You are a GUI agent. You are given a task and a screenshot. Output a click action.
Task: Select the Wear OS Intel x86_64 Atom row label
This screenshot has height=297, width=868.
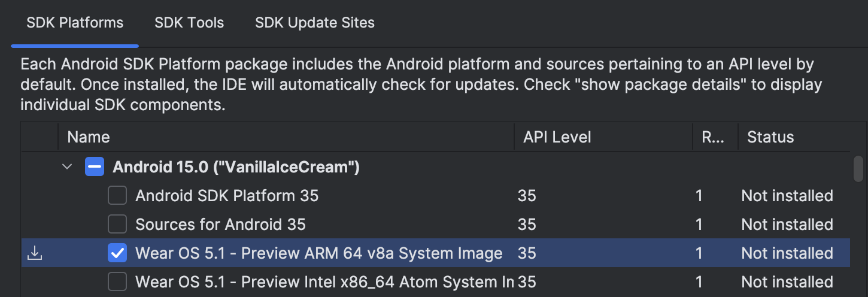pyautogui.click(x=324, y=282)
